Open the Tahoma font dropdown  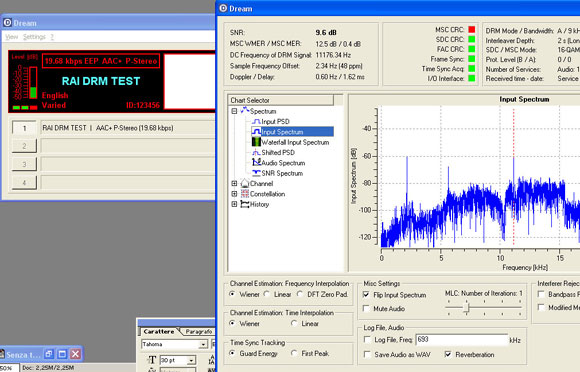[x=203, y=344]
